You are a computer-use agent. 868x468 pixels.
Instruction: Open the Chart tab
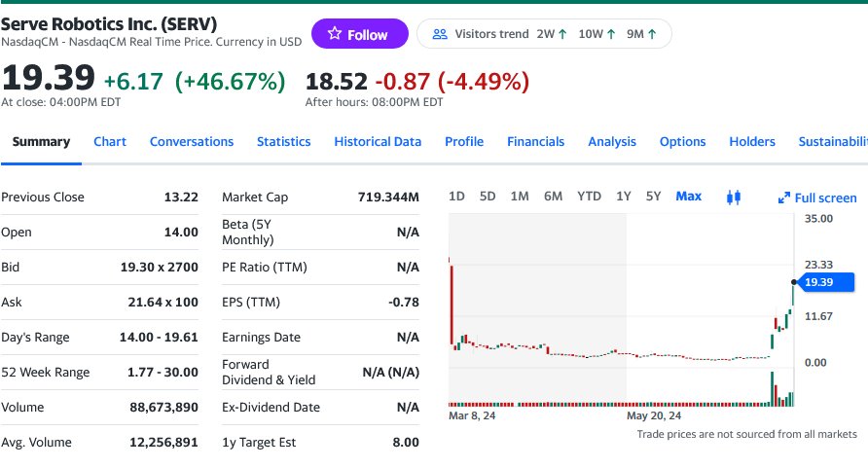pyautogui.click(x=110, y=142)
